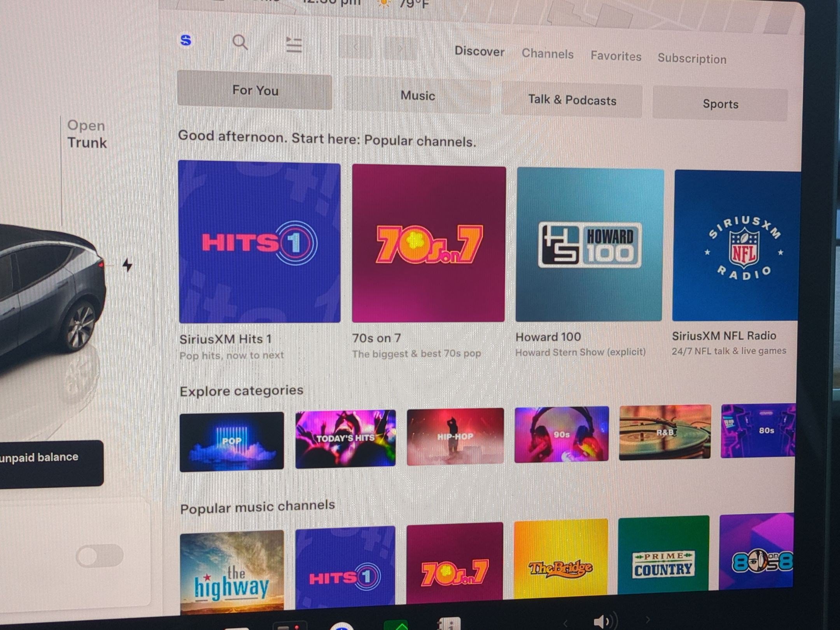Play the large 70s on 7 tile
This screenshot has height=630, width=840.
429,243
